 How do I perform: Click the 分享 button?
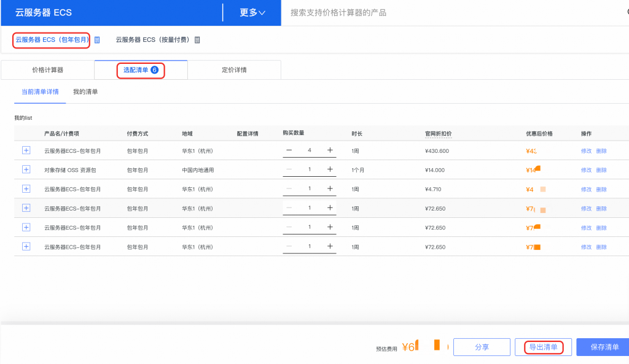(x=482, y=347)
